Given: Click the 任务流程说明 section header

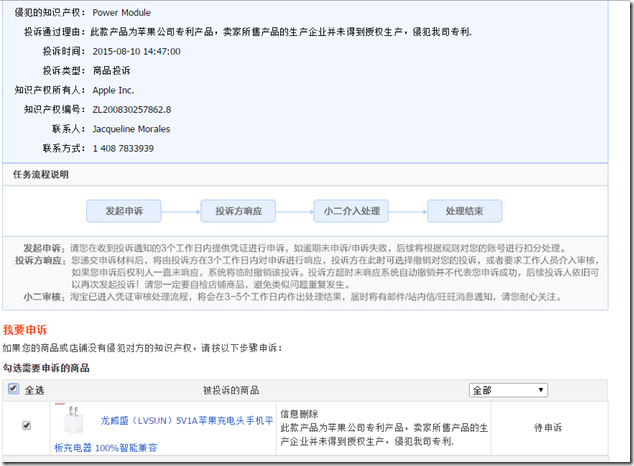Looking at the screenshot, I should coord(41,175).
